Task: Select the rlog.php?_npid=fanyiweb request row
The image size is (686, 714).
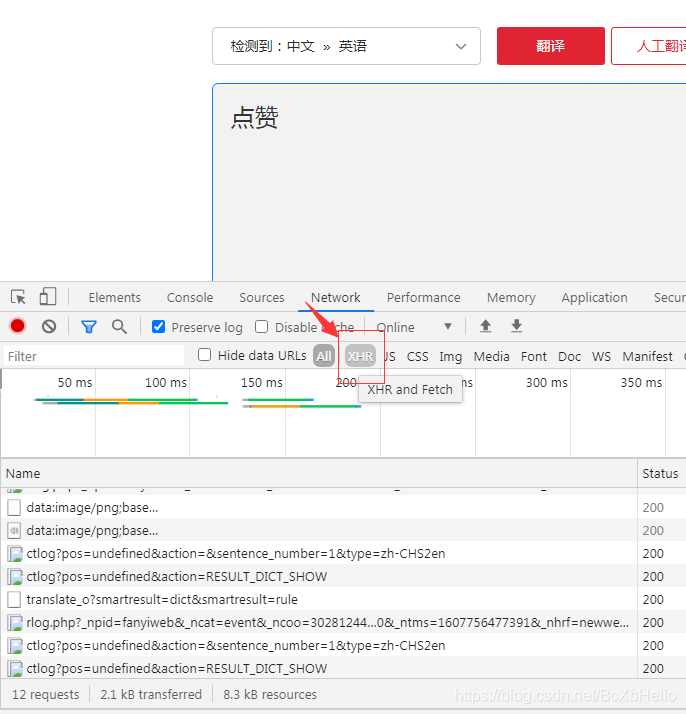Action: point(320,622)
